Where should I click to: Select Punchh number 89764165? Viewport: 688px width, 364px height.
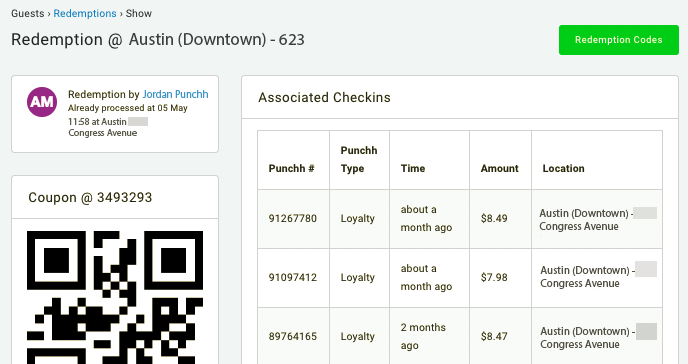coord(293,336)
